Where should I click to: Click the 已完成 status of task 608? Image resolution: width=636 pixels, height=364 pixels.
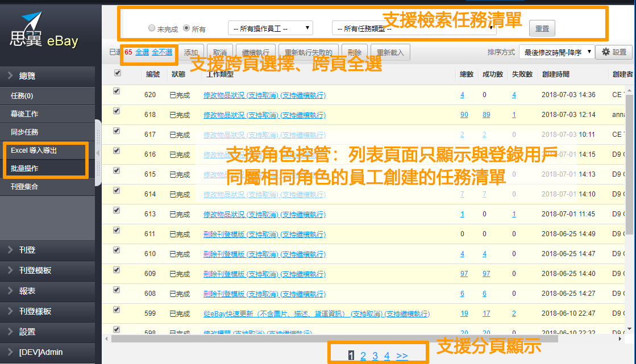pyautogui.click(x=180, y=294)
